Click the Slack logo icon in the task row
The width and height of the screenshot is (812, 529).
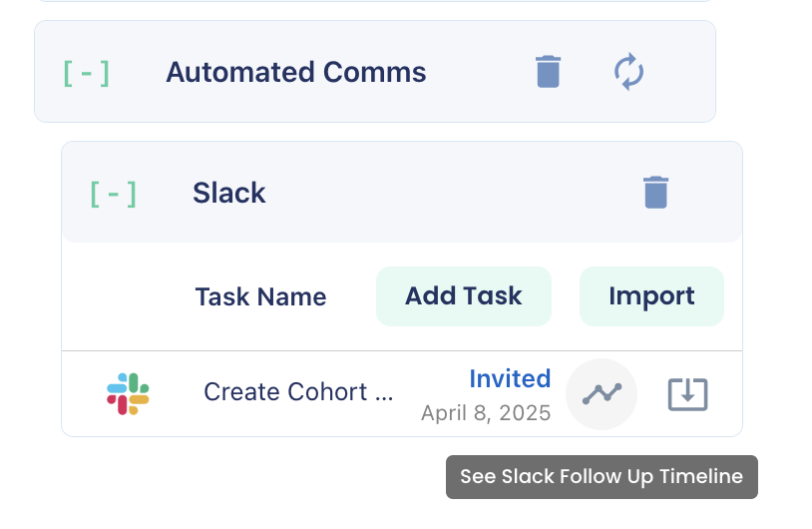click(128, 394)
